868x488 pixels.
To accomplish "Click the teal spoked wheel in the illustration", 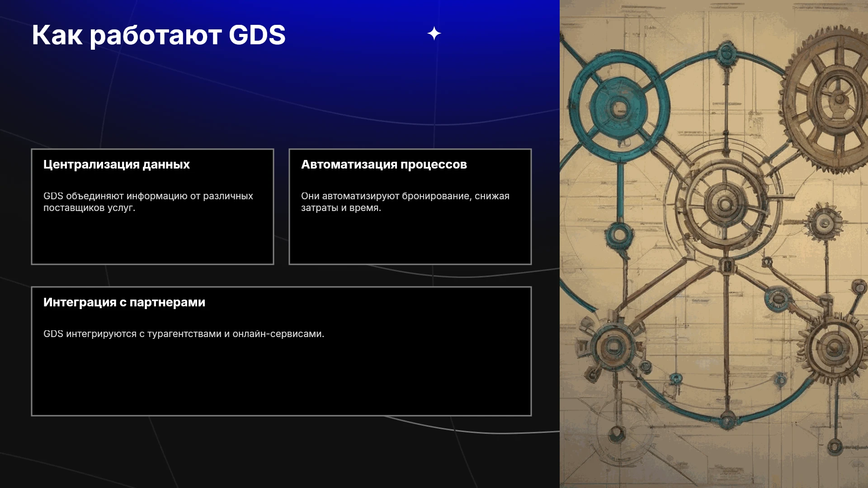I will click(x=618, y=108).
